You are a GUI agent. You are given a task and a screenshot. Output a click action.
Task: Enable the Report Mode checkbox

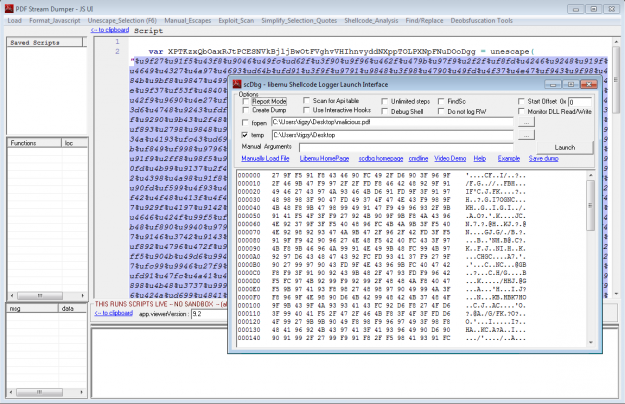tap(247, 101)
